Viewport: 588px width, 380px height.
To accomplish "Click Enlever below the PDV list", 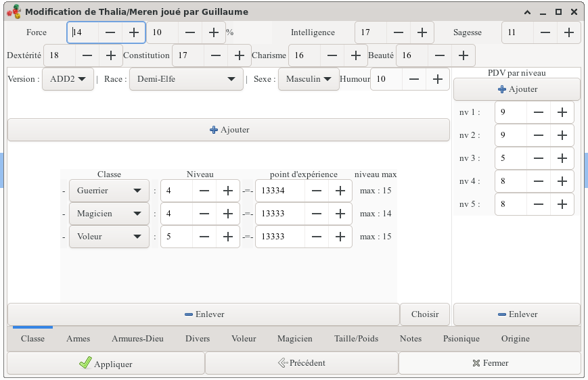I will [517, 314].
